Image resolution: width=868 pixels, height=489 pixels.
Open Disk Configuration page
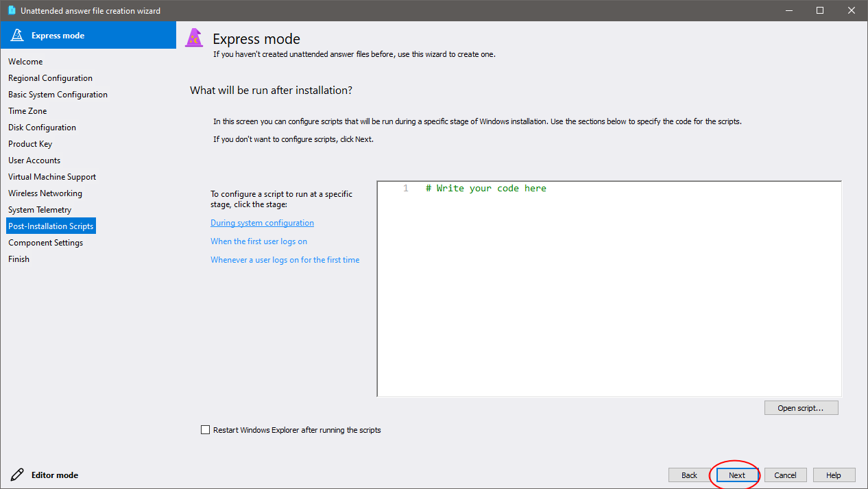point(42,128)
